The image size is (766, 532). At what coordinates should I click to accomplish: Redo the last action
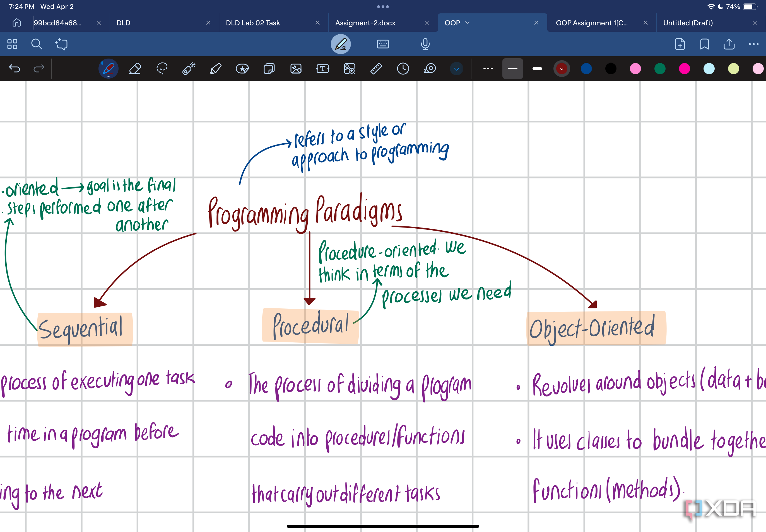(39, 69)
